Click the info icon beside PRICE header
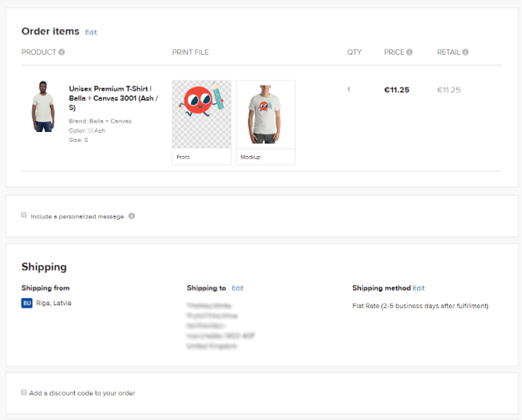This screenshot has width=522, height=420. 410,52
